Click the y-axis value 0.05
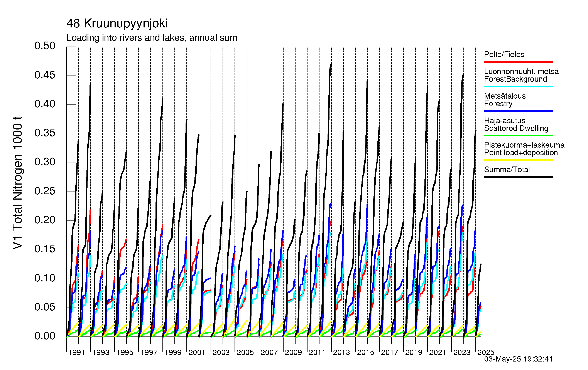The height and width of the screenshot is (370, 588). [x=45, y=307]
